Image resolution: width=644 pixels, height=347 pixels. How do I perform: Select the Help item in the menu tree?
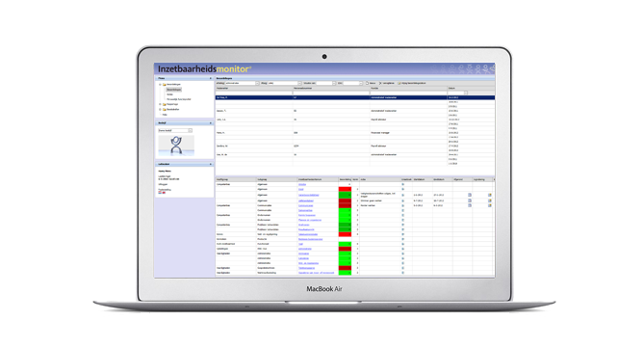(x=165, y=115)
